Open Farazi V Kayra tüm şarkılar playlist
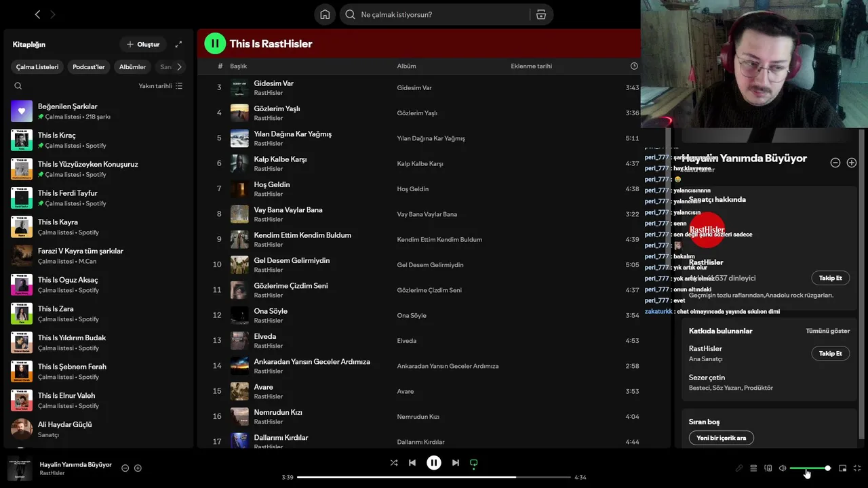The image size is (868, 488). point(98,256)
